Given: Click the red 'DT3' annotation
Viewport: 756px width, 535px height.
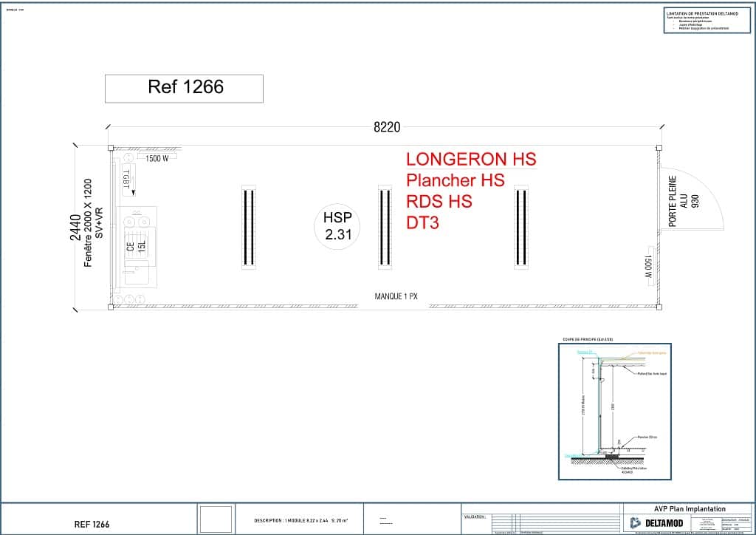Looking at the screenshot, I should pyautogui.click(x=423, y=223).
